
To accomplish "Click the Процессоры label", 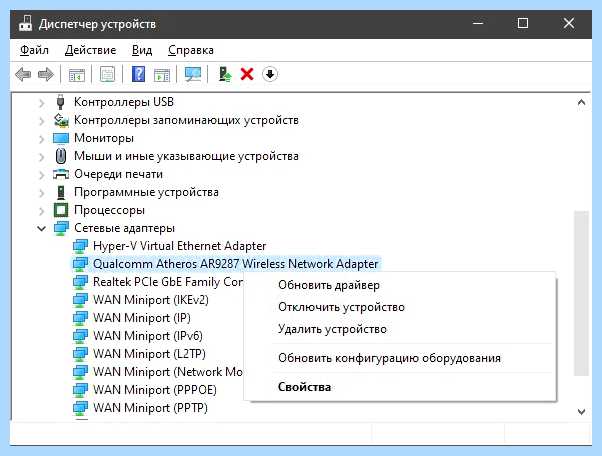I will point(109,210).
